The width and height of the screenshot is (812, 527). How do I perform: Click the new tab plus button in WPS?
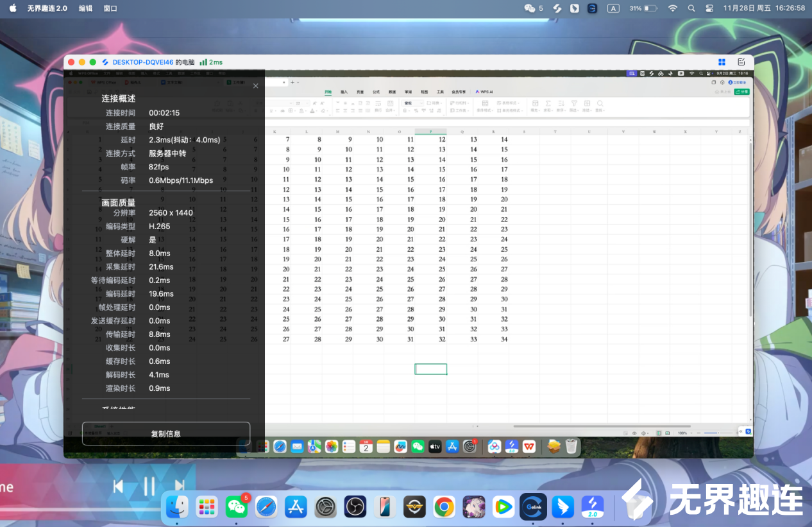tap(292, 82)
